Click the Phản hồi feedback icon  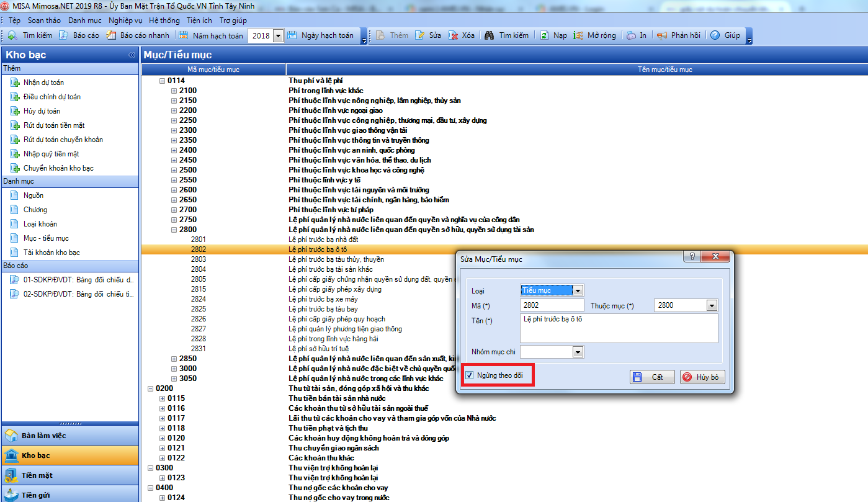coord(662,35)
